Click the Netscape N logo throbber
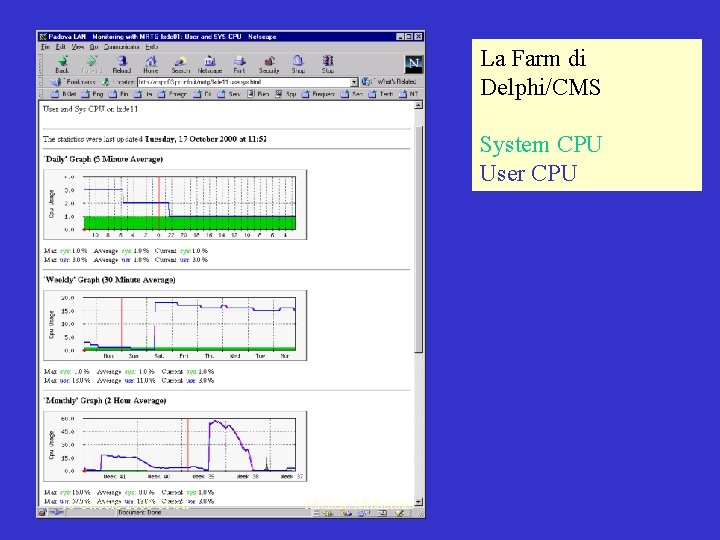This screenshot has height=540, width=720. coord(414,64)
